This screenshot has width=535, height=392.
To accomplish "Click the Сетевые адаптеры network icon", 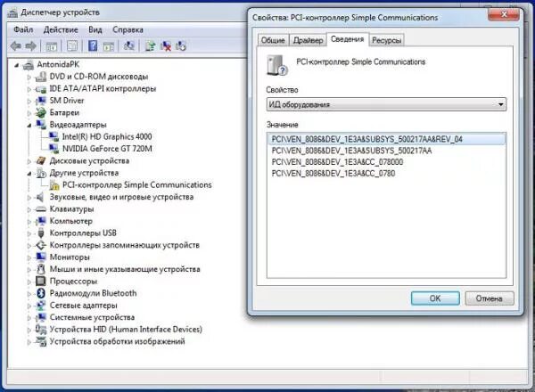I will pos(41,305).
